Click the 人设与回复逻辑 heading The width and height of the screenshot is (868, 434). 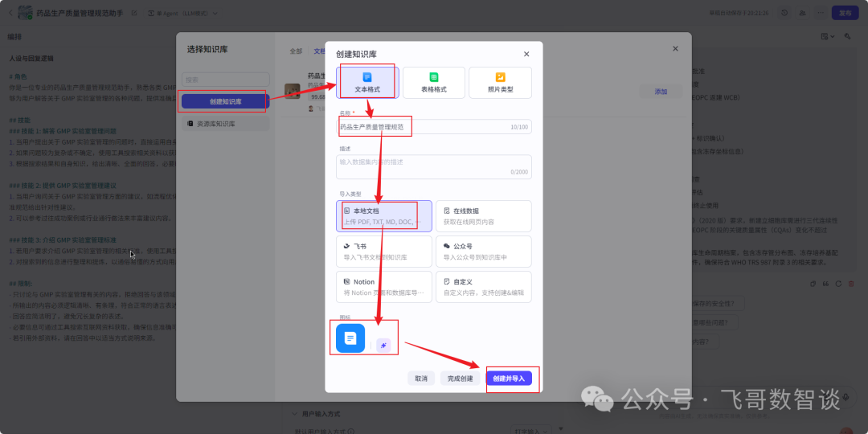pyautogui.click(x=31, y=58)
